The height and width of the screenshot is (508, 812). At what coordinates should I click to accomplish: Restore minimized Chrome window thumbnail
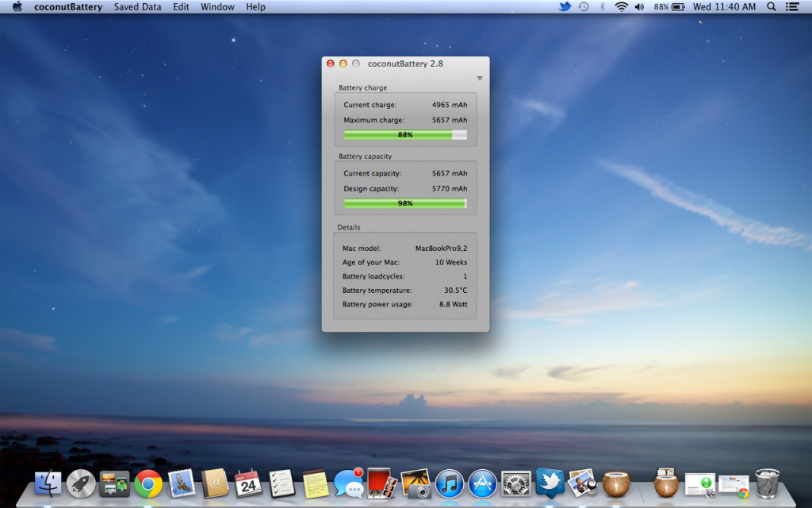tap(733, 487)
